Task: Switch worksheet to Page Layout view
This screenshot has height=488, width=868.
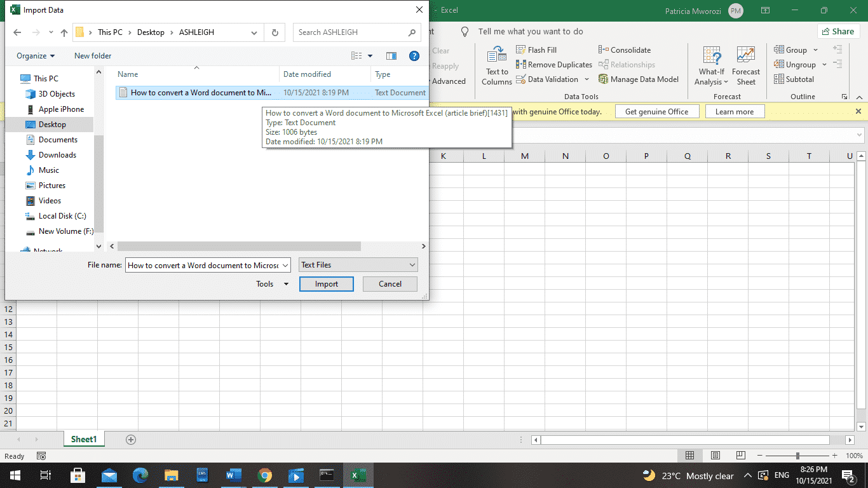Action: [x=715, y=456]
